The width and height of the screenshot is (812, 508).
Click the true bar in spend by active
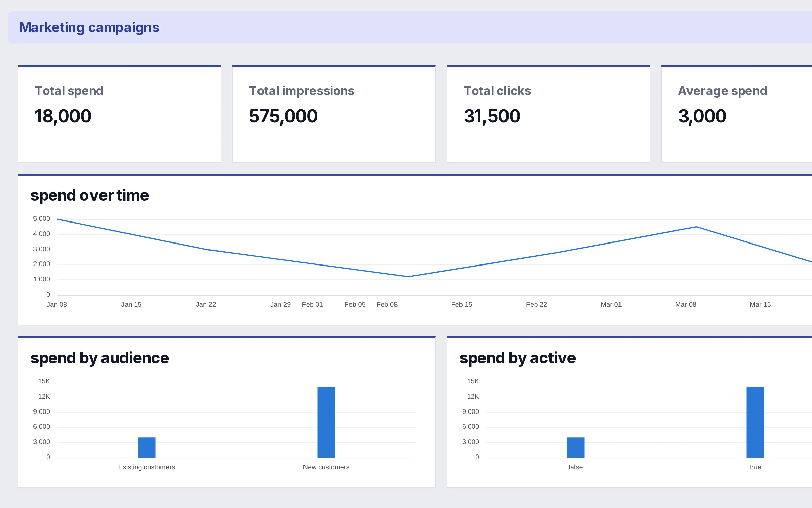point(755,422)
